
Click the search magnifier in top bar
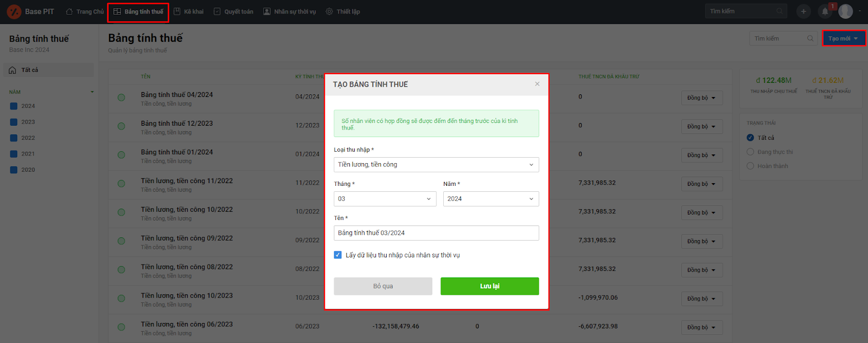(780, 11)
